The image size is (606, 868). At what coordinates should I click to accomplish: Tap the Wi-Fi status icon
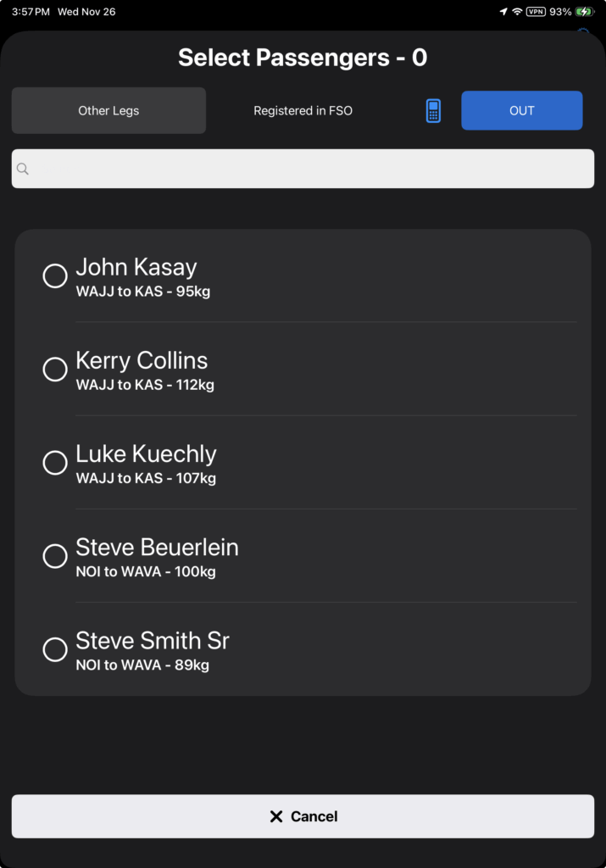(517, 12)
